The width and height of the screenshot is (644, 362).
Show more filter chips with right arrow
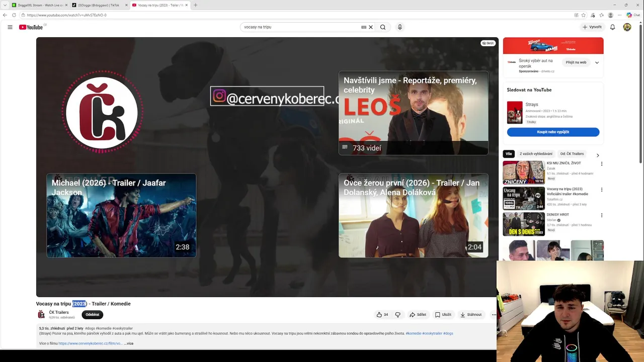(x=598, y=155)
